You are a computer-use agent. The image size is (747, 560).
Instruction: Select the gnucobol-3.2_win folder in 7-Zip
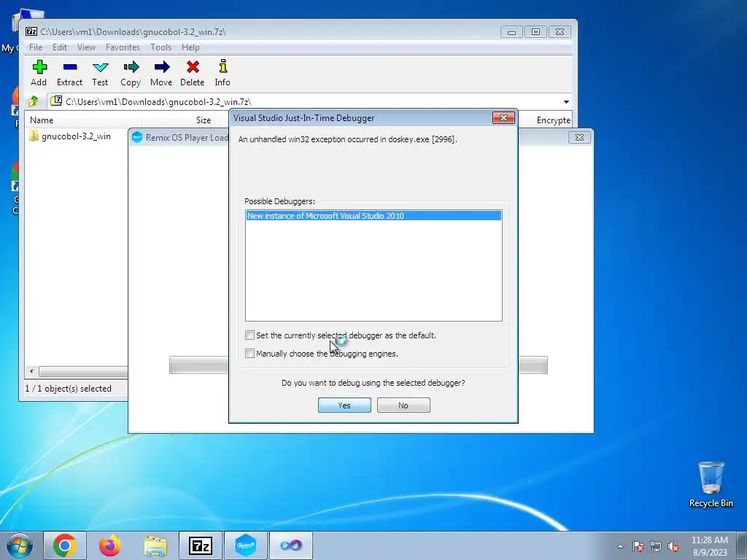pyautogui.click(x=69, y=136)
